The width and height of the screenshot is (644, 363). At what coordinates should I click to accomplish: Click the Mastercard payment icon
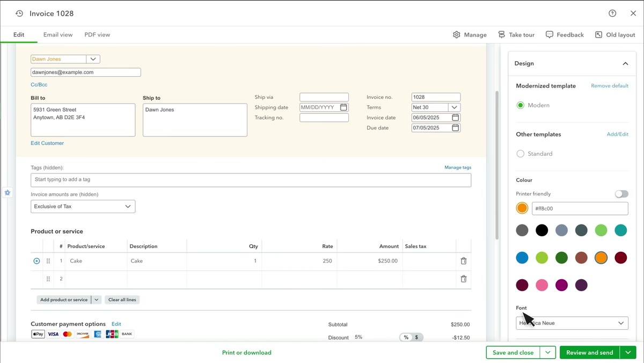[68, 334]
